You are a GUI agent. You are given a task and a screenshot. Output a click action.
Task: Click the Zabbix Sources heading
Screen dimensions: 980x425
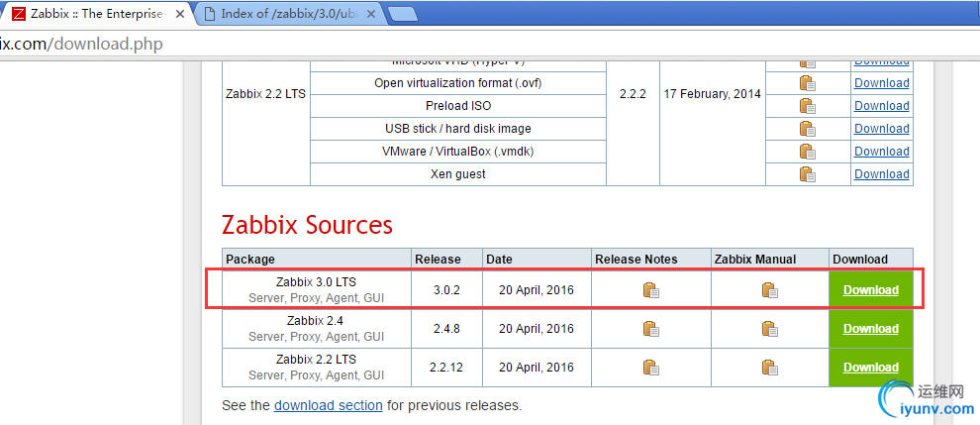pos(308,225)
